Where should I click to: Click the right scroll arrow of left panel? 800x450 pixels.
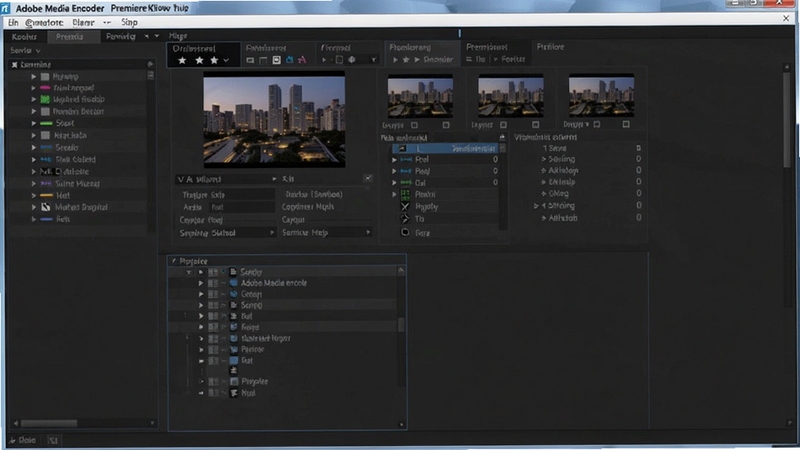(x=152, y=423)
